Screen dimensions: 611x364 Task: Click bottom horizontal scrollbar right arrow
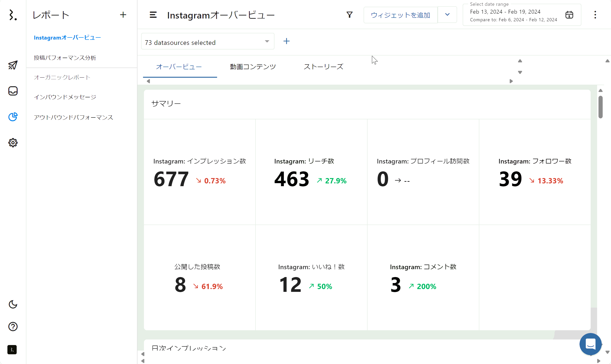tap(599, 361)
